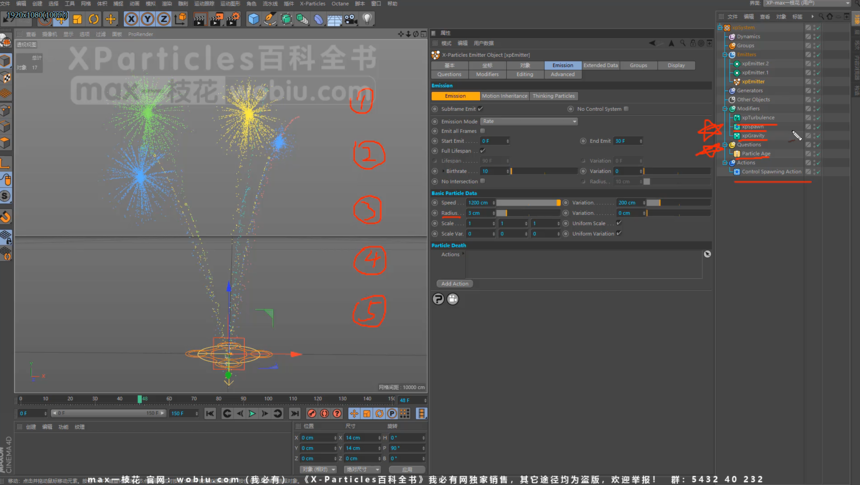Select Control Spawning Action in tree
Image resolution: width=860 pixels, height=485 pixels.
click(771, 172)
